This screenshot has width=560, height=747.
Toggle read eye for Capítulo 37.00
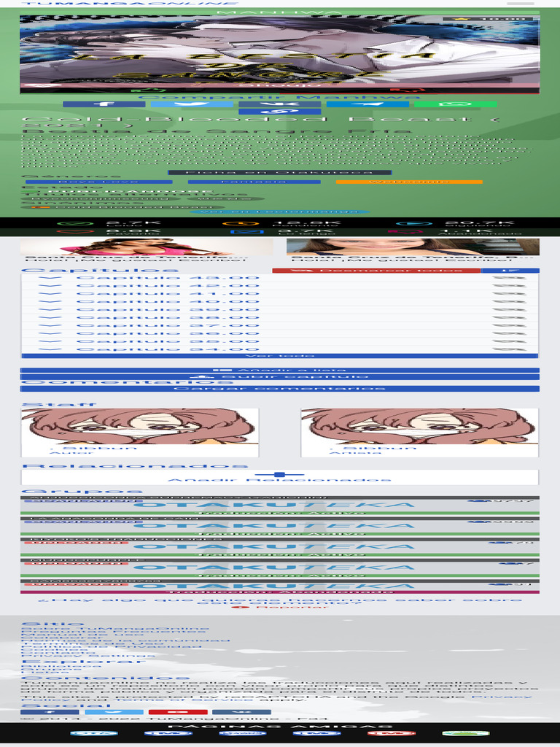tap(510, 326)
